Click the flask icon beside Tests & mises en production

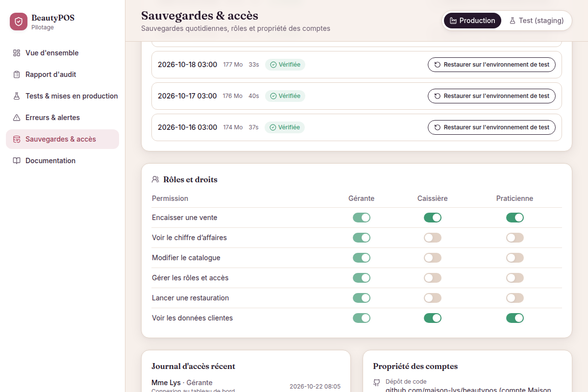[17, 96]
